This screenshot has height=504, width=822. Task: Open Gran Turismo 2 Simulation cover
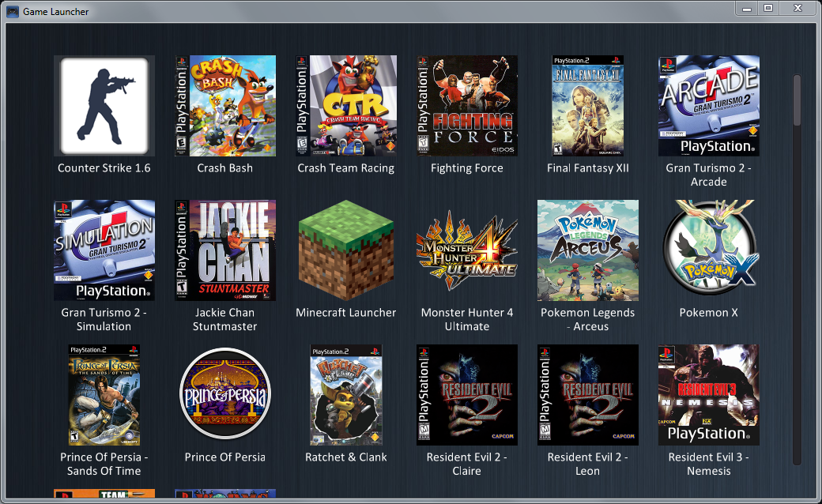104,250
